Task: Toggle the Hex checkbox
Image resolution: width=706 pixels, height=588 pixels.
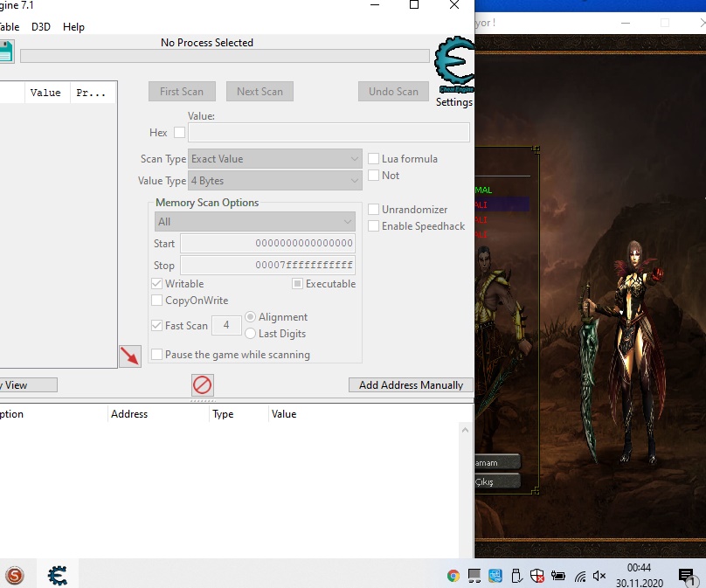Action: 179,133
